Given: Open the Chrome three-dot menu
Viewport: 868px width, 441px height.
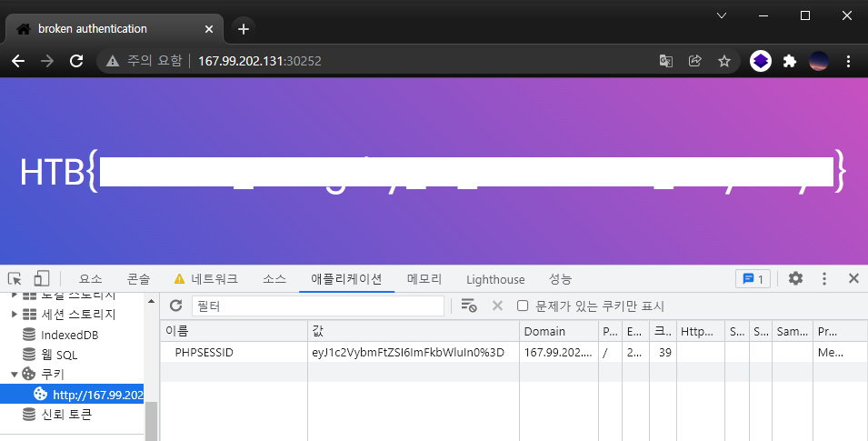Looking at the screenshot, I should [x=848, y=61].
